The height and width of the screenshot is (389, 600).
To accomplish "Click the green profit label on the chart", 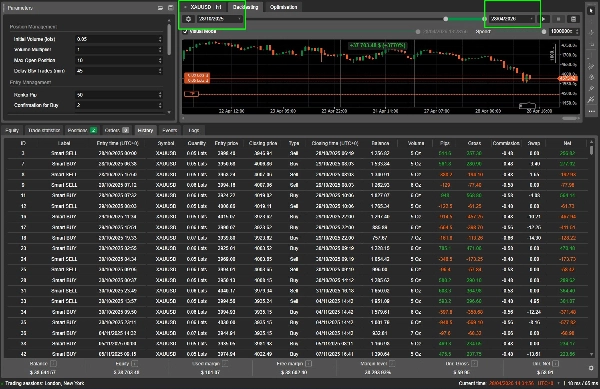I will (x=377, y=46).
